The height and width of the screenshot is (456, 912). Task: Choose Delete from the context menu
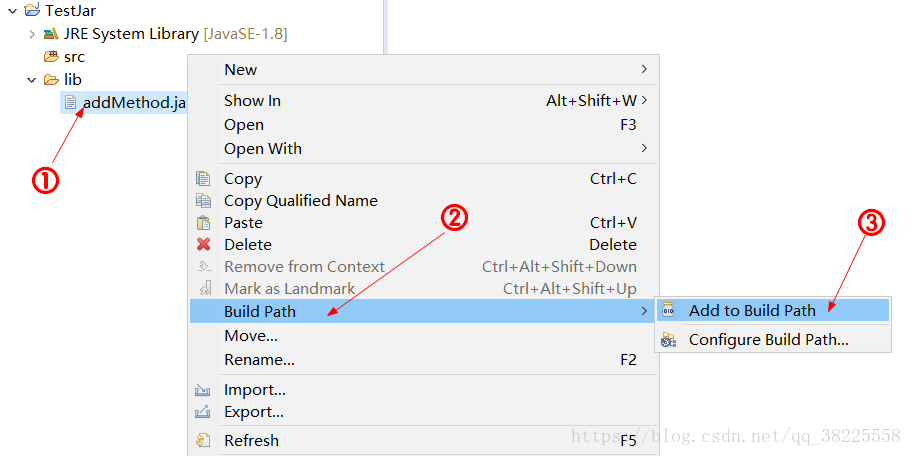[425, 244]
